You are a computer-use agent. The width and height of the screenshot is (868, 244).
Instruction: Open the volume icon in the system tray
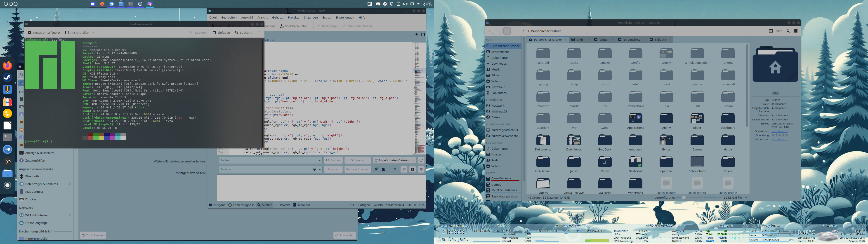[406, 4]
